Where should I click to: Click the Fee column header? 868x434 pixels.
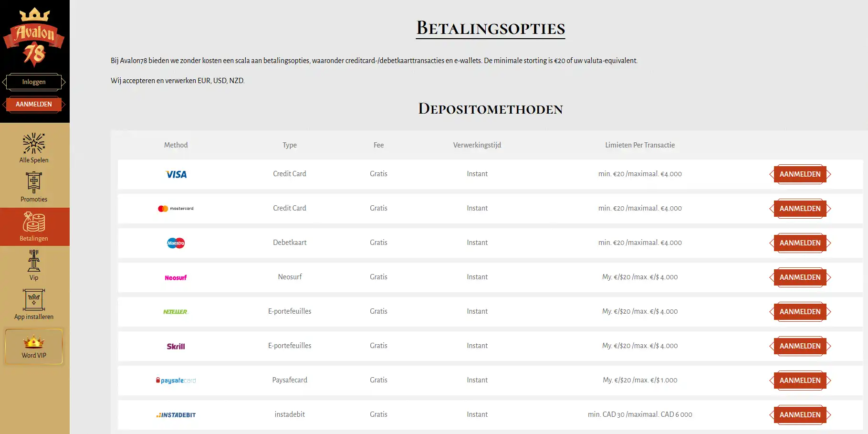click(x=378, y=145)
